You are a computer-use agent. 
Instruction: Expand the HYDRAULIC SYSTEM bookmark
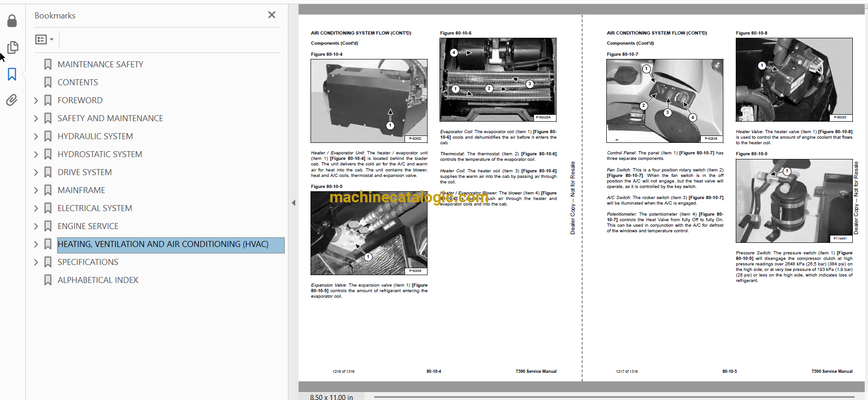coord(36,136)
